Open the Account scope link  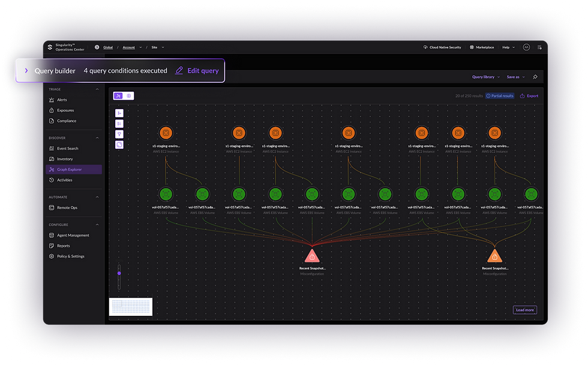[128, 47]
